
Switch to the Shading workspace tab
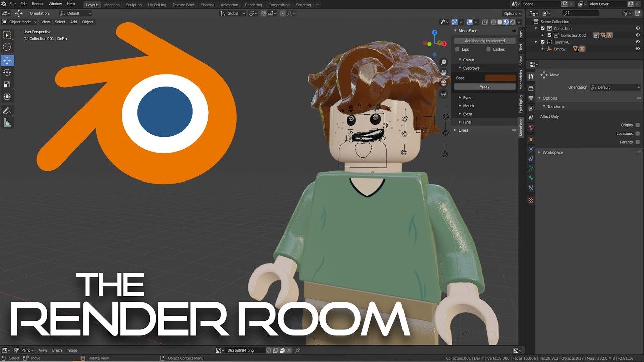coord(208,5)
